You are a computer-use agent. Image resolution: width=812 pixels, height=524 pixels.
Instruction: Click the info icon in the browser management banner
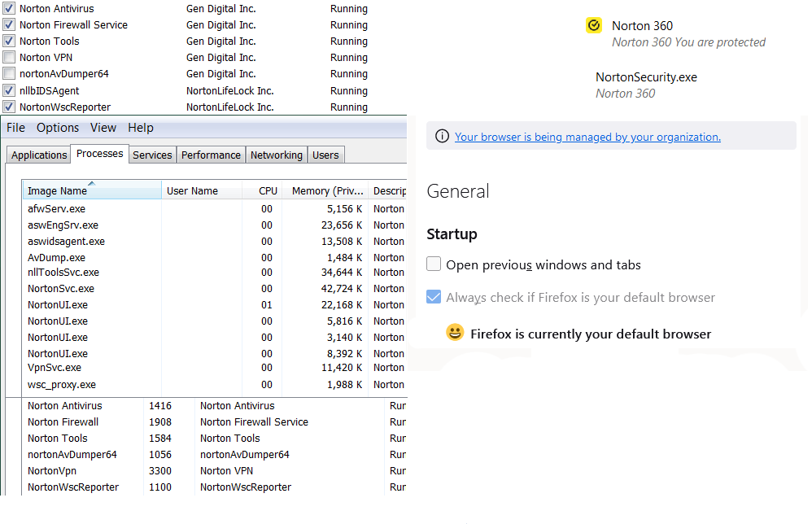442,136
